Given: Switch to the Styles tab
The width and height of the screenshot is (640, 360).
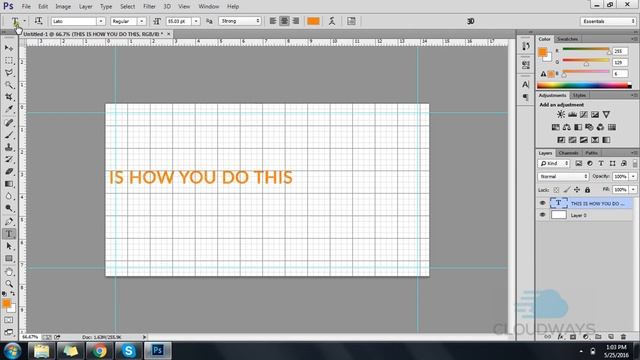Looking at the screenshot, I should (x=579, y=96).
